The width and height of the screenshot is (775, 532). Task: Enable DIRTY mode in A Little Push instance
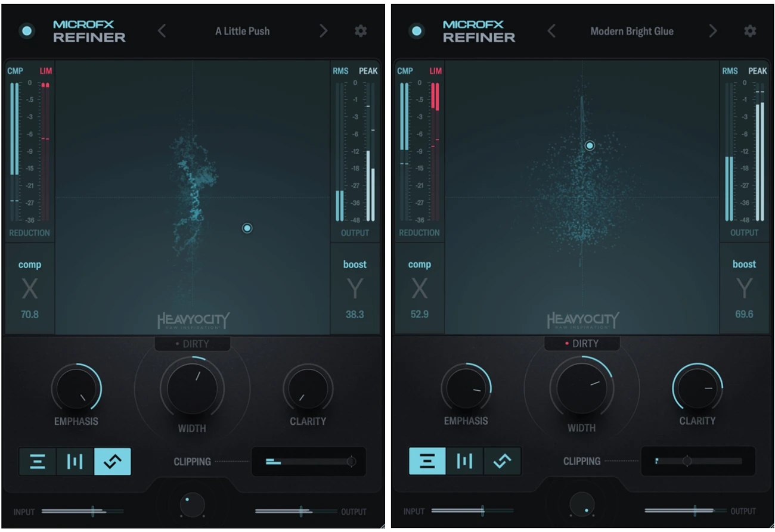(x=192, y=344)
